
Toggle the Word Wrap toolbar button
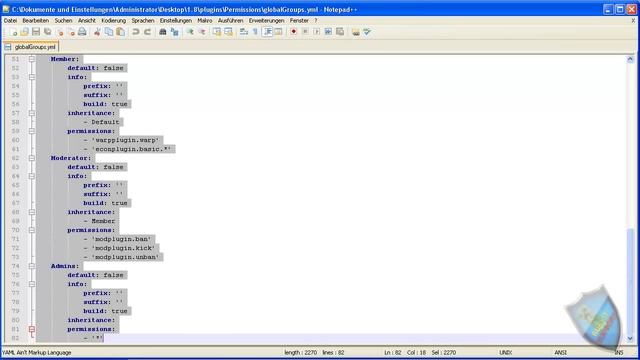click(244, 32)
